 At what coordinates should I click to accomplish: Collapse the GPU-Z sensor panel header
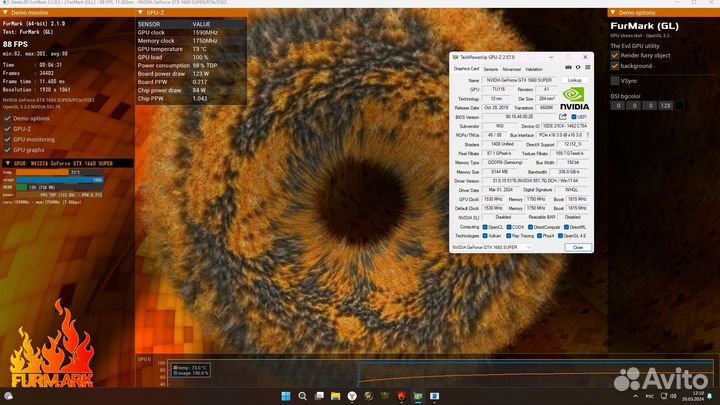(141, 12)
